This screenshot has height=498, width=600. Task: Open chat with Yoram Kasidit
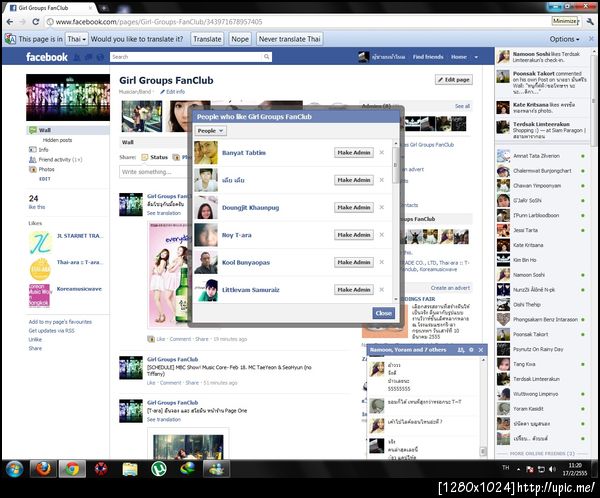click(541, 409)
